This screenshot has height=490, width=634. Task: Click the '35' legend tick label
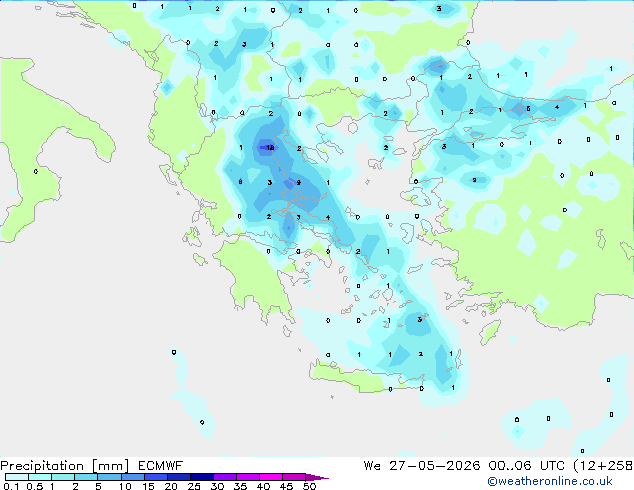240,486
